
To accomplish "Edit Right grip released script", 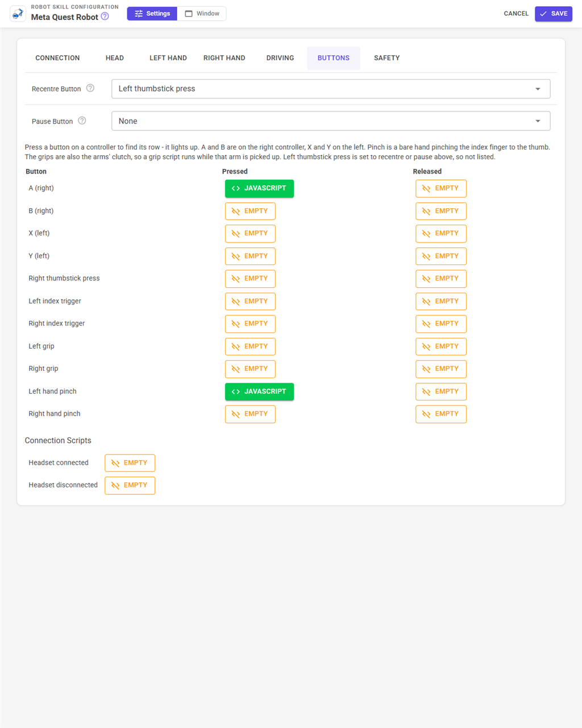I will point(441,369).
